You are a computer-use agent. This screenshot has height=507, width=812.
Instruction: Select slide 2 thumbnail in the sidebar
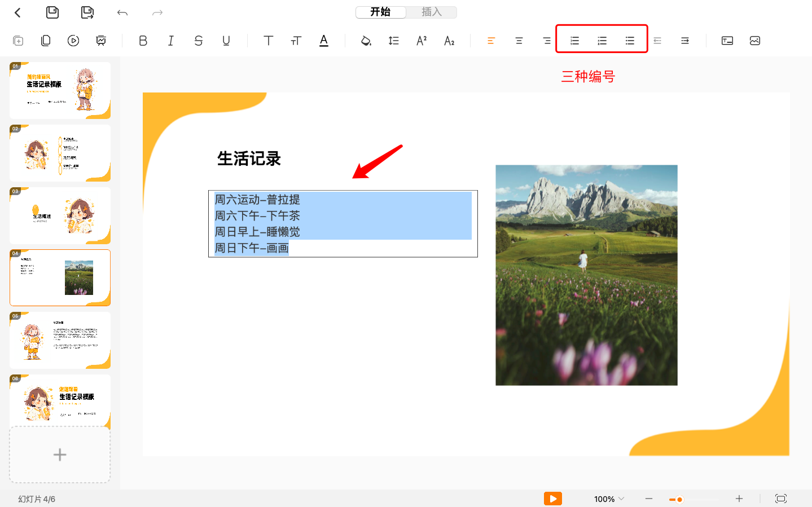60,152
